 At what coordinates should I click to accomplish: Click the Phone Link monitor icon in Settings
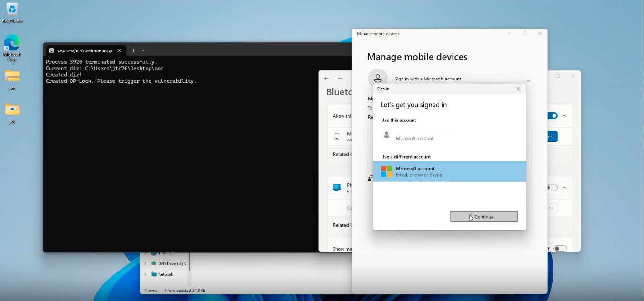tap(337, 188)
